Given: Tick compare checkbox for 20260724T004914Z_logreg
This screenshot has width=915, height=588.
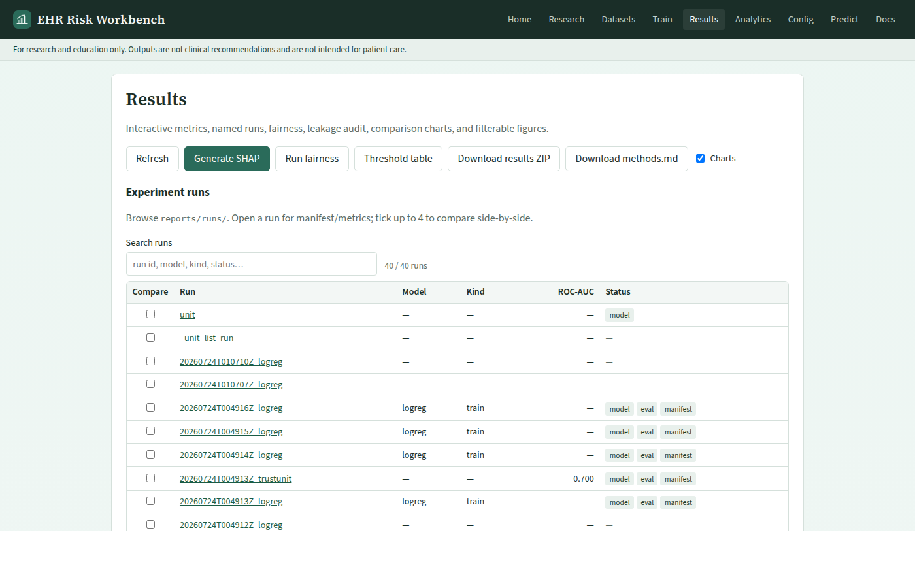Looking at the screenshot, I should [x=150, y=455].
